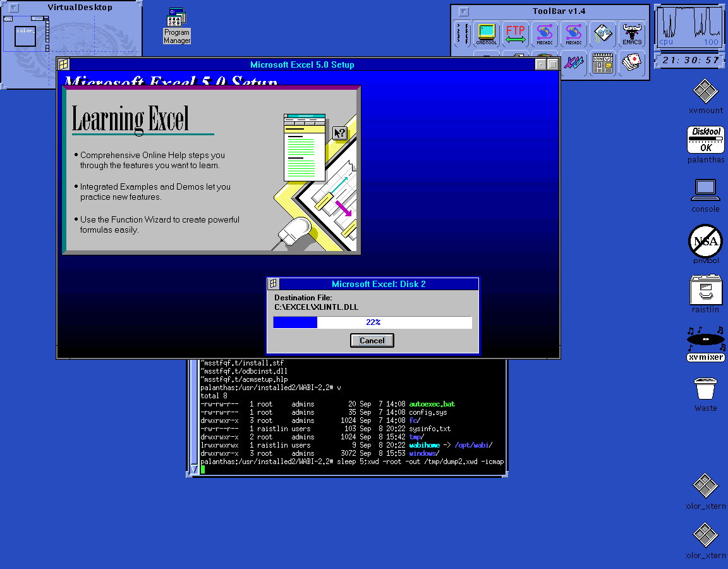Click the Microsoft Excel 5.0 Setup title bar

tap(302, 65)
